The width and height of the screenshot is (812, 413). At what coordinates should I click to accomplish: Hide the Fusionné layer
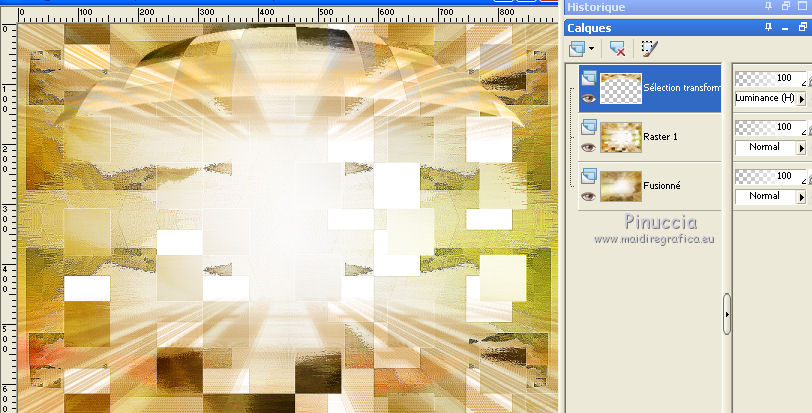[x=588, y=196]
